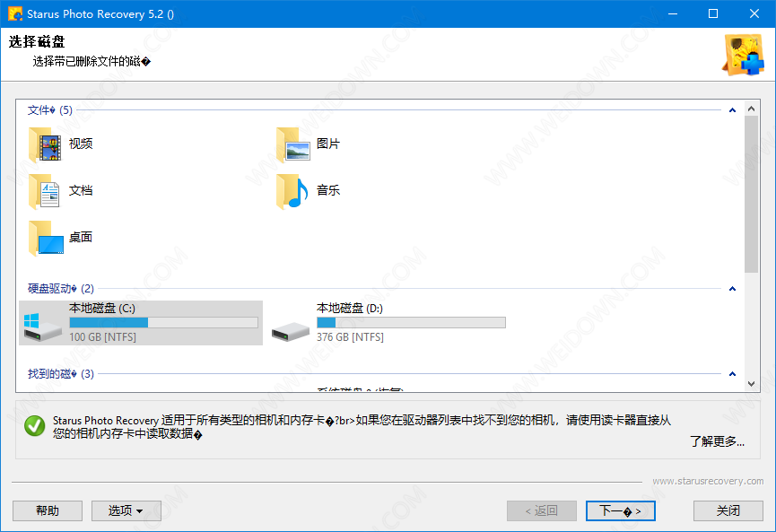The image size is (776, 532).
Task: Collapse the 文件夹 (5) group
Action: (x=732, y=109)
